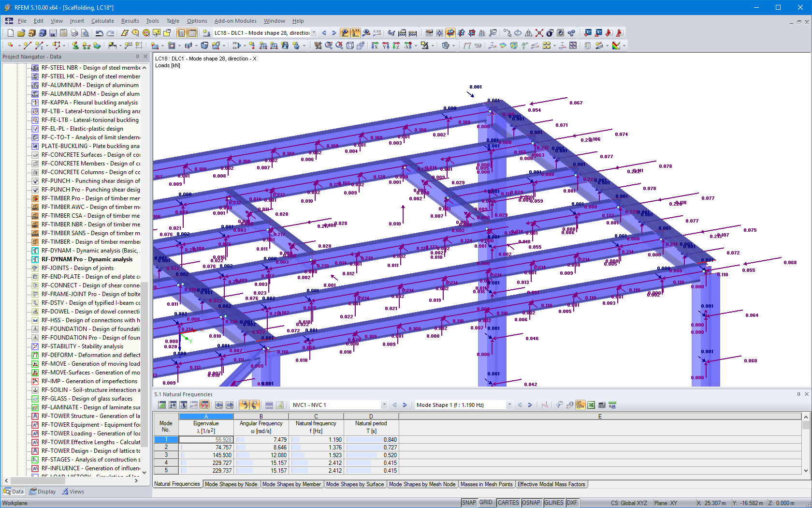Toggle OSNAP in status bar
Viewport: 812px width, 508px height.
coord(531,503)
